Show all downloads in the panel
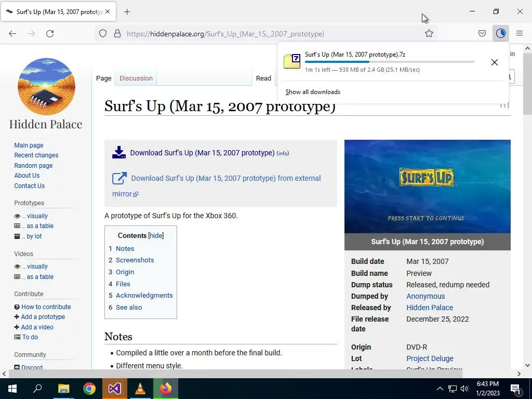Screen dimensions: 532x399 (x=313, y=92)
